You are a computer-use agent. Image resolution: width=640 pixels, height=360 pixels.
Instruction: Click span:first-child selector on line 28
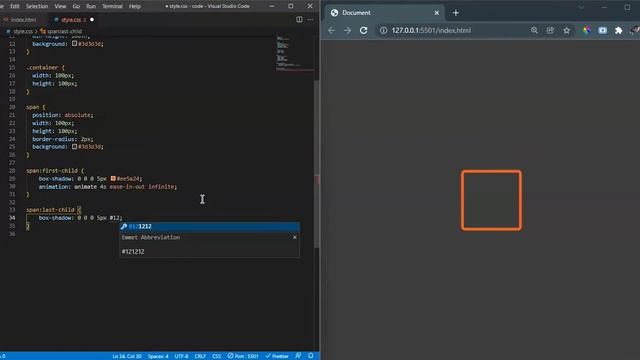tap(52, 170)
